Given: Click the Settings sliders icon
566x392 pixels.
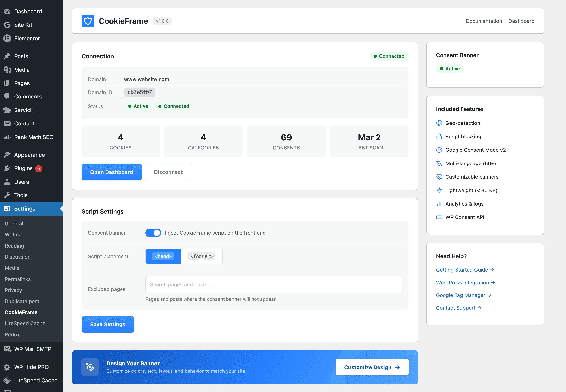Looking at the screenshot, I should (7, 209).
